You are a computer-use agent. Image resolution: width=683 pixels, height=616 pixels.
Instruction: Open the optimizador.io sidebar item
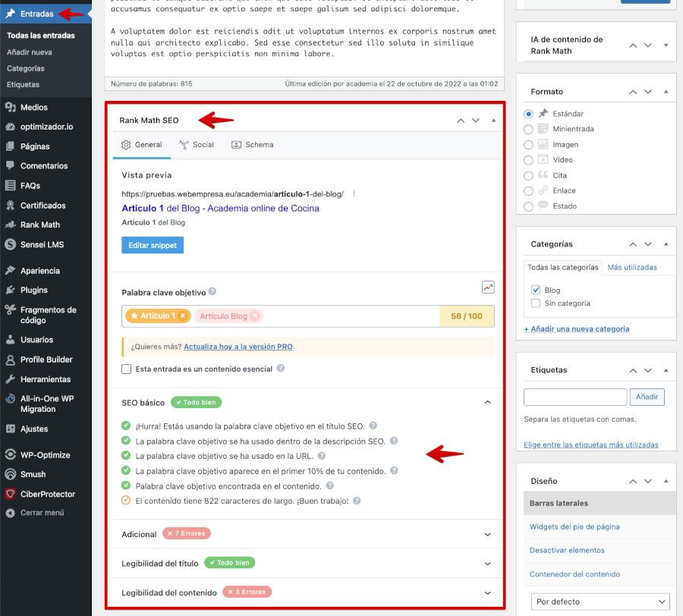pyautogui.click(x=46, y=127)
